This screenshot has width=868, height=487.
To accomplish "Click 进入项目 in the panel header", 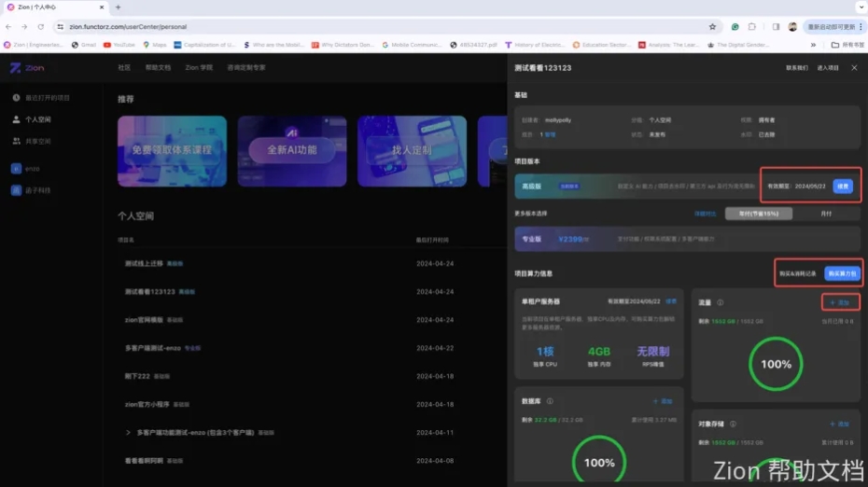I will tap(828, 68).
